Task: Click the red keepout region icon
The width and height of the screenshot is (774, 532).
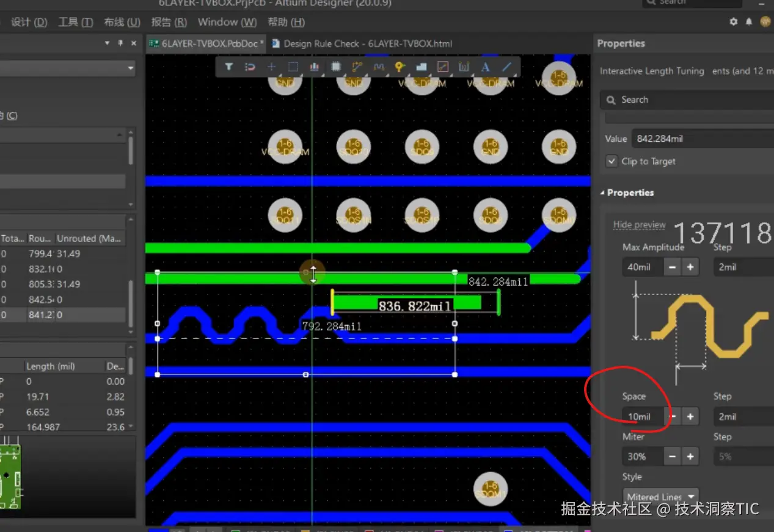Action: coord(443,67)
